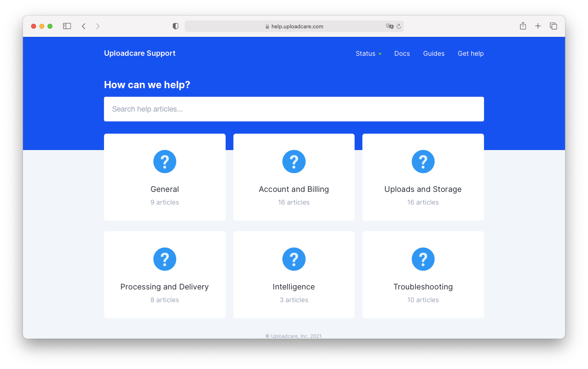Click the Uploads and Storage question mark icon
This screenshot has height=369, width=588.
[x=423, y=162]
